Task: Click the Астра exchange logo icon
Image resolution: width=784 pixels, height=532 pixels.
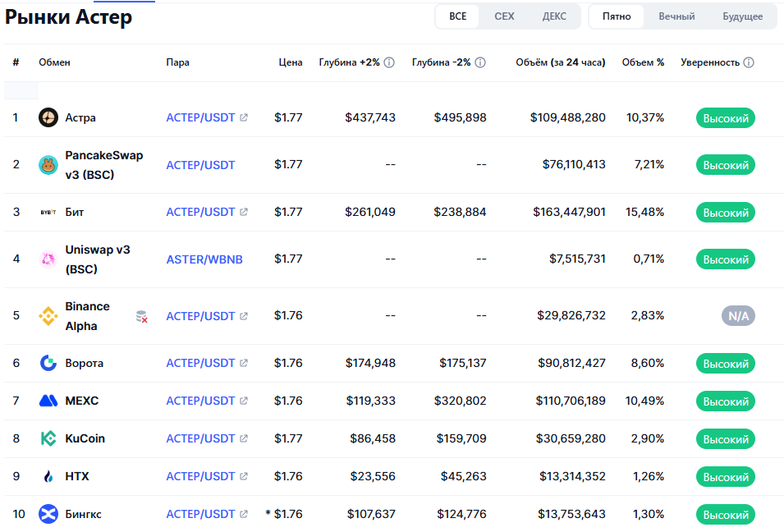Action: (48, 117)
